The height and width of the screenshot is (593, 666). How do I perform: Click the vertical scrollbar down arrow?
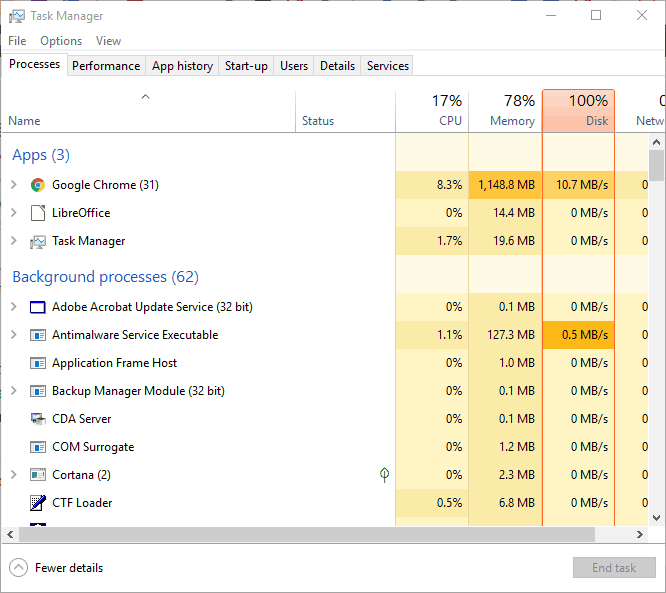click(657, 518)
